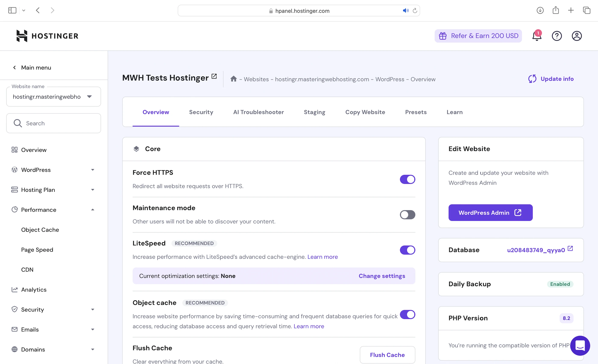Click the home breadcrumb icon
Screen dimensions: 598x364
(x=233, y=79)
